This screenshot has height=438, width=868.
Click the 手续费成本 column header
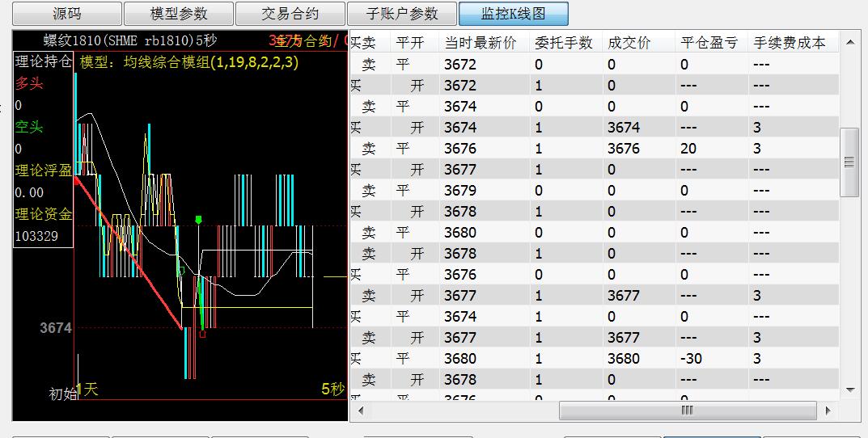(x=789, y=43)
